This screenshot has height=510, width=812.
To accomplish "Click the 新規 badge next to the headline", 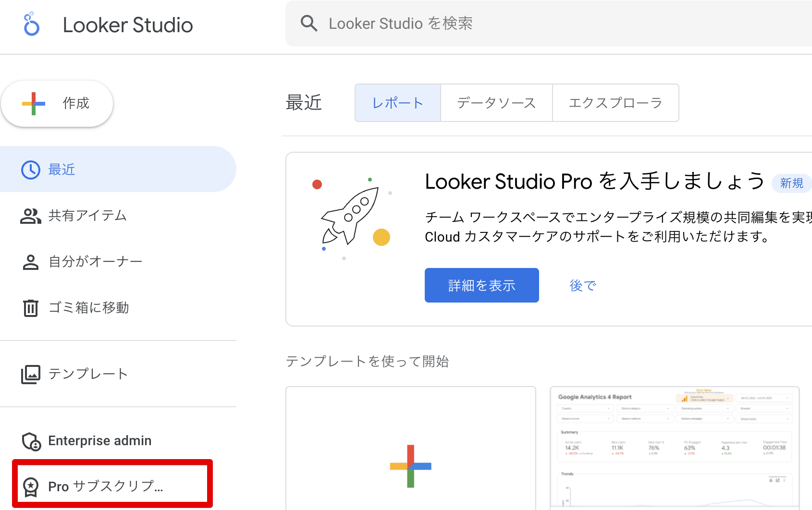I will [791, 183].
